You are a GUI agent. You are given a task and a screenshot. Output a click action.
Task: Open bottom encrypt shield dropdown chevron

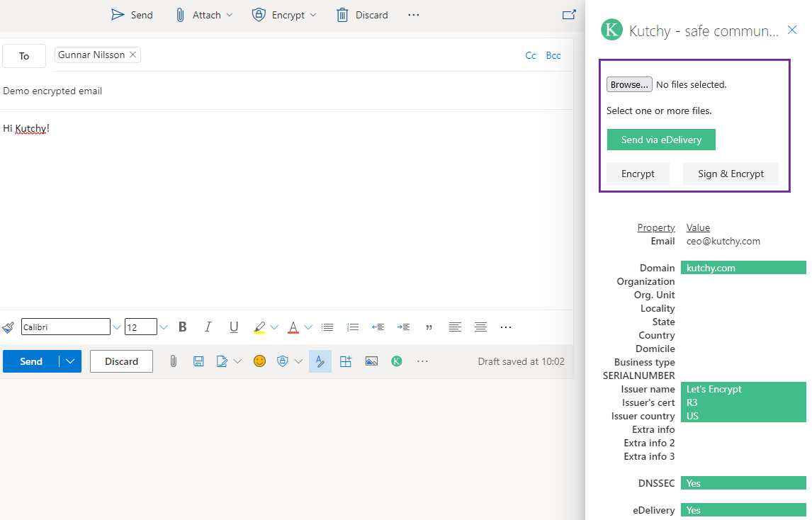298,361
